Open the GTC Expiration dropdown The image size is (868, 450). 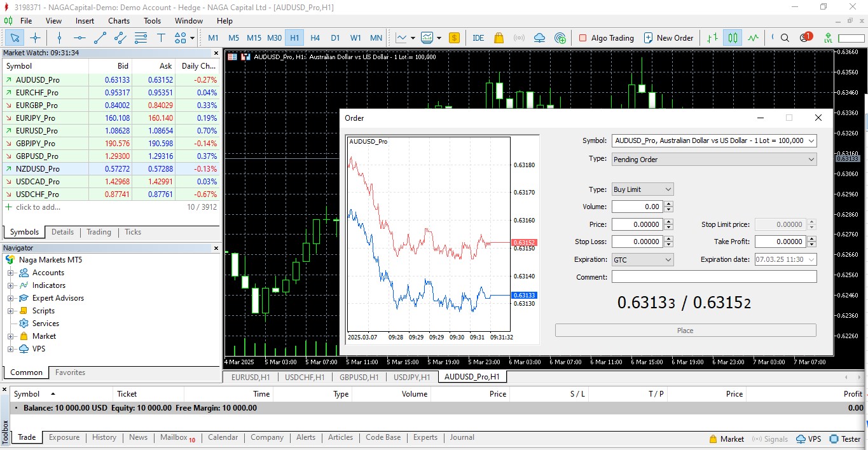[x=642, y=259]
